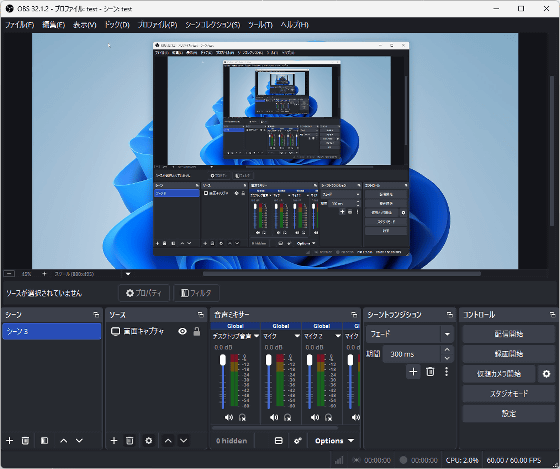Open scene filters icon in Scenes dock
The image size is (560, 469).
coord(44,440)
